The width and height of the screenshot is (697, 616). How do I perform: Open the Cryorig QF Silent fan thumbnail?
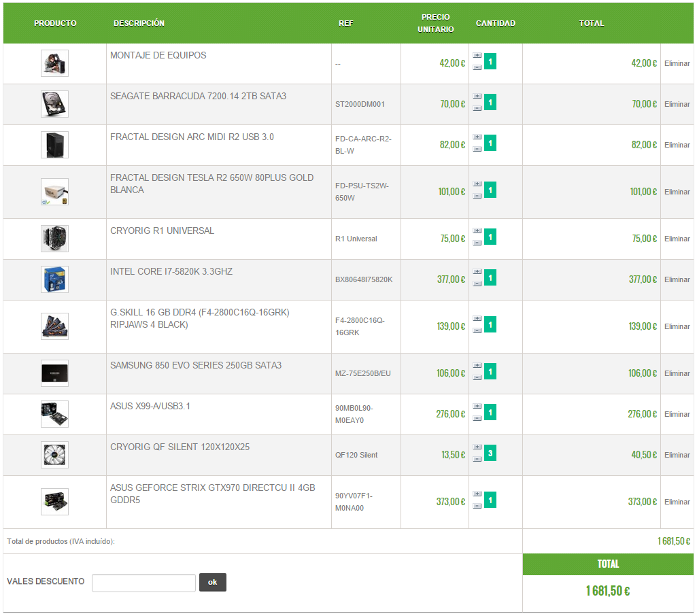pos(54,455)
